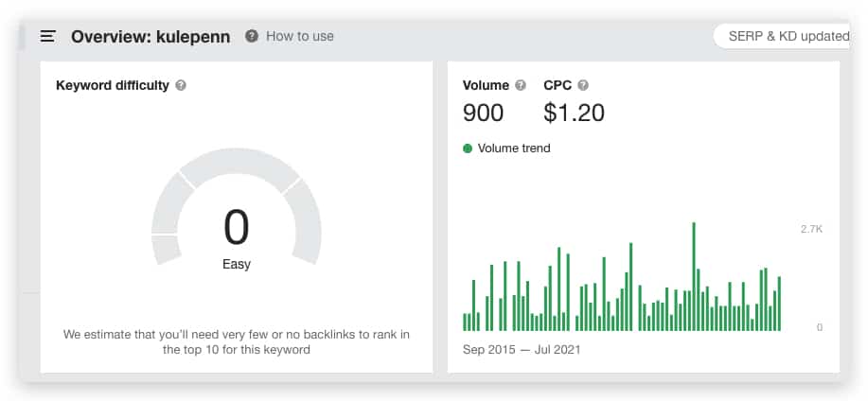
Task: Toggle the green Volume trend legend dot
Action: [x=468, y=148]
